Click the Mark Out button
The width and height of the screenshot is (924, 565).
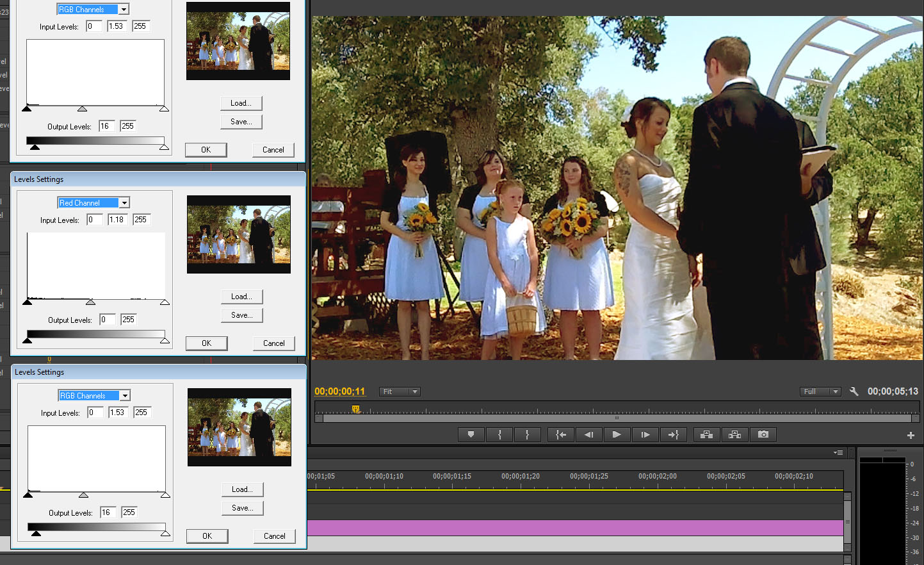click(528, 434)
